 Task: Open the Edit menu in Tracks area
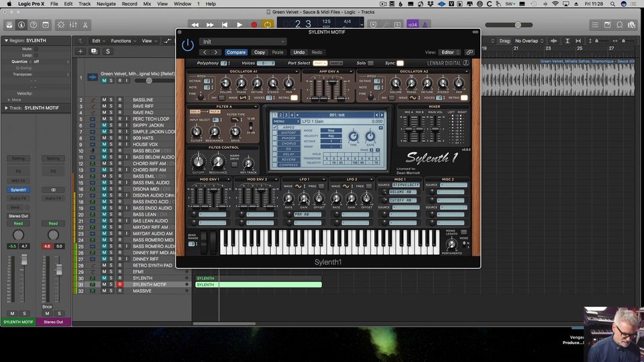tap(98, 41)
